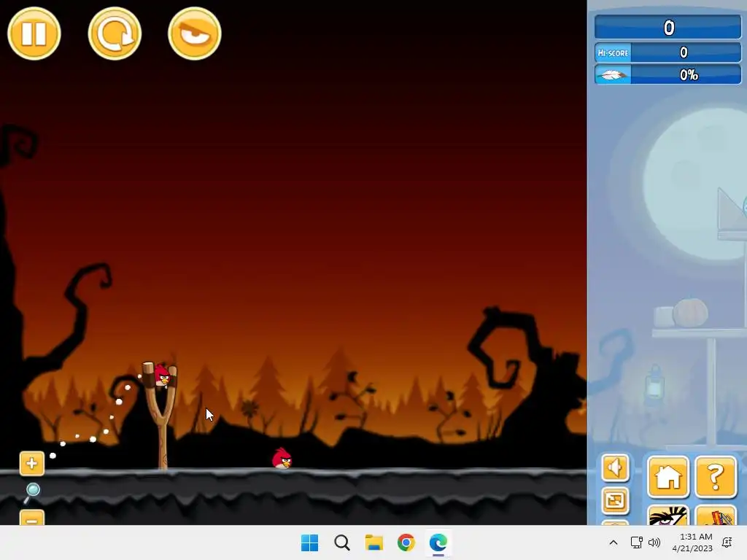
Task: Click the feather 0% progress bar
Action: click(x=668, y=75)
